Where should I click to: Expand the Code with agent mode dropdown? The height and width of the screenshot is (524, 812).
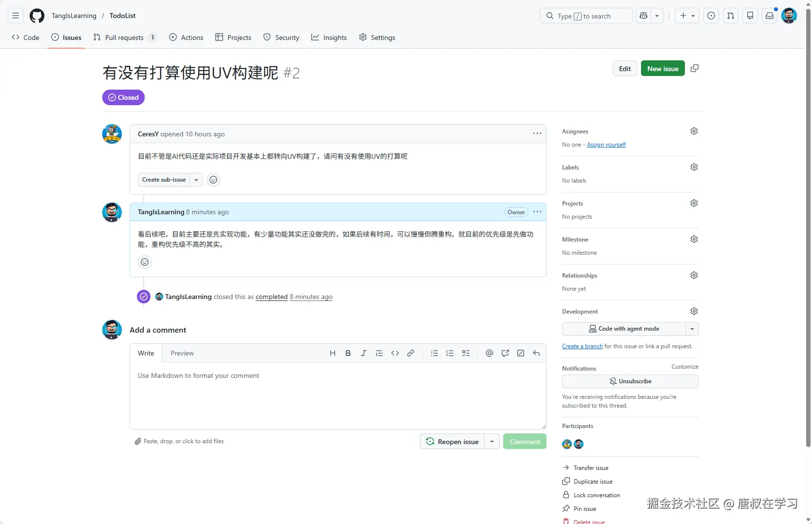[692, 329]
